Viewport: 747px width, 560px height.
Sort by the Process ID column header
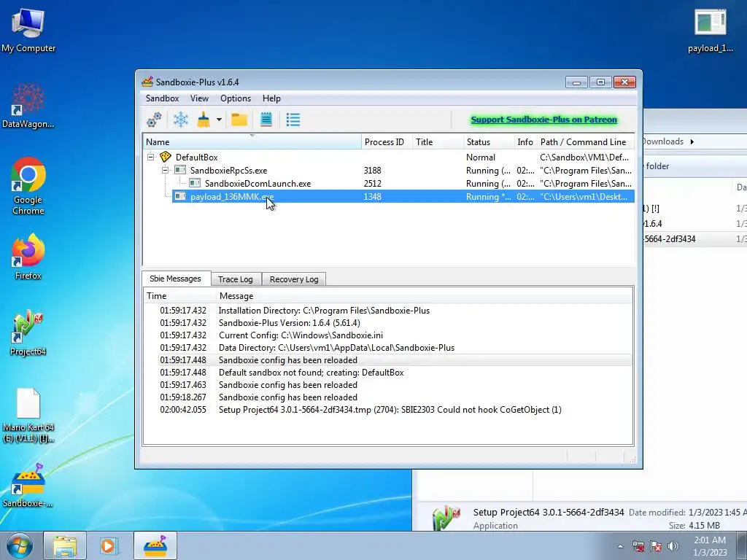387,142
